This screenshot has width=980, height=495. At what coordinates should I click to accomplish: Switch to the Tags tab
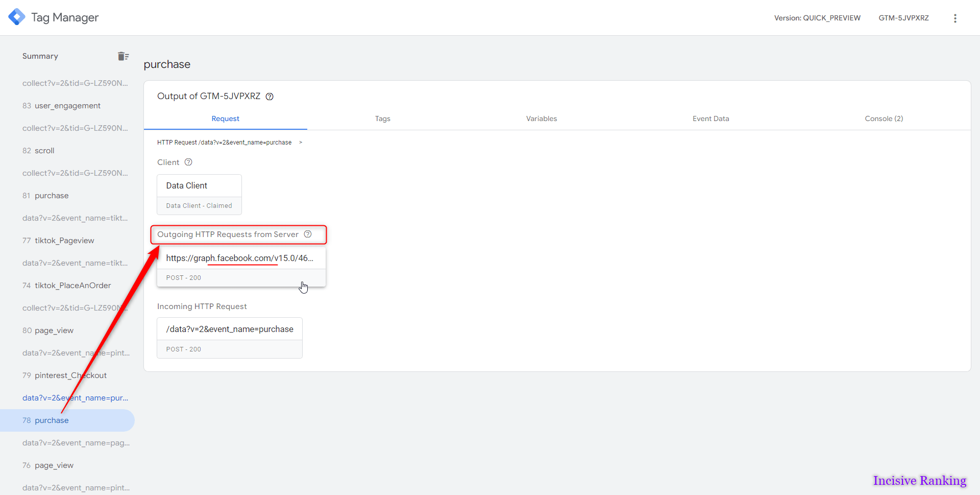(x=382, y=119)
